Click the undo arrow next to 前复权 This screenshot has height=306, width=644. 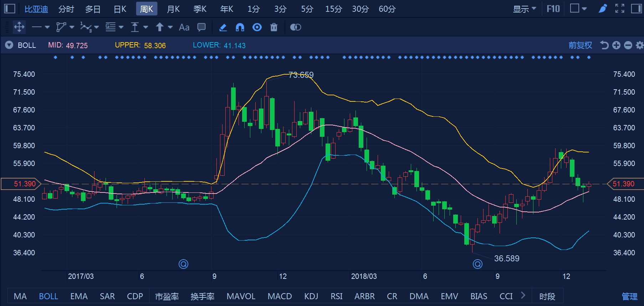(604, 45)
